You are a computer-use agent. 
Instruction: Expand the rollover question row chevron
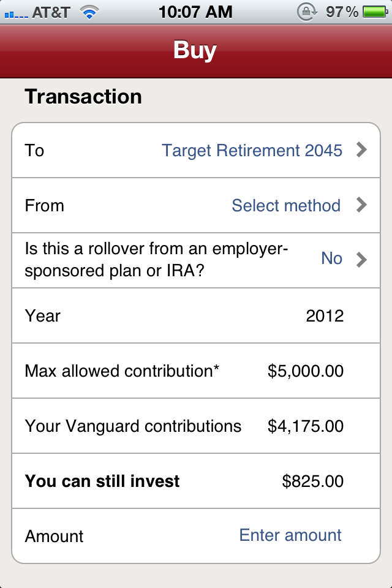pyautogui.click(x=362, y=258)
